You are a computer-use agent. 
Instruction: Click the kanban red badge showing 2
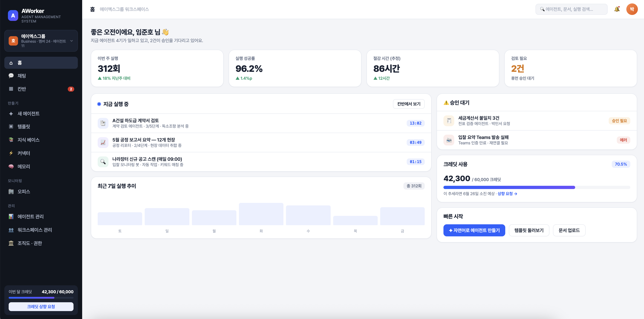pos(71,89)
